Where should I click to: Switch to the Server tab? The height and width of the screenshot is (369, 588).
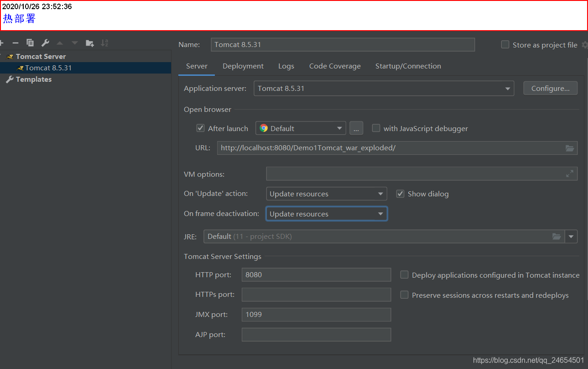tap(197, 66)
